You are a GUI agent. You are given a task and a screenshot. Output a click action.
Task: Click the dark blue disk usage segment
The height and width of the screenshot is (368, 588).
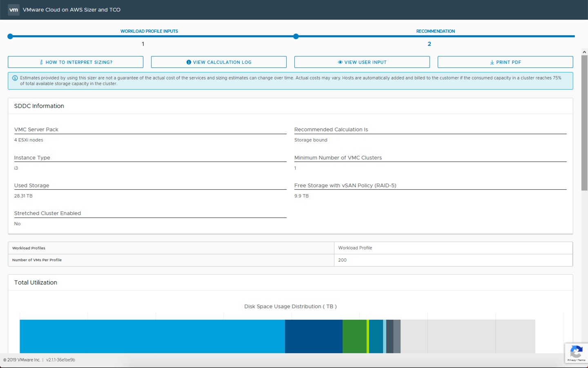[314, 336]
